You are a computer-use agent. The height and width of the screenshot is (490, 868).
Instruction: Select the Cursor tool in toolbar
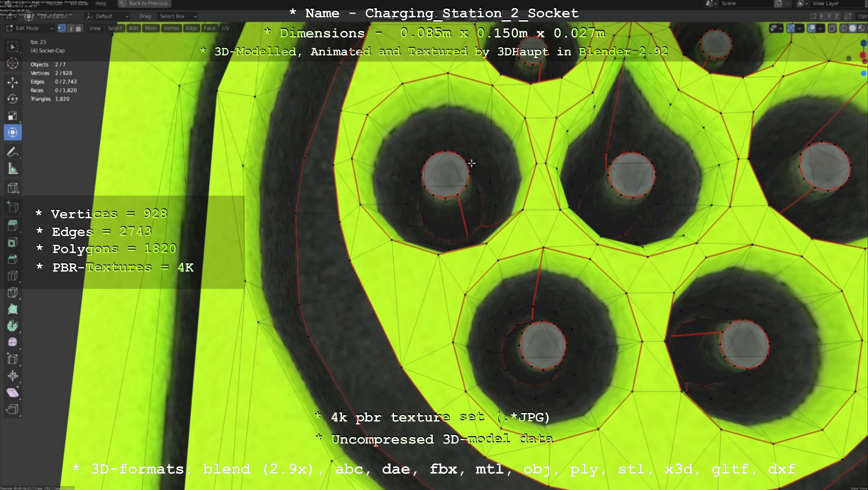(x=12, y=63)
